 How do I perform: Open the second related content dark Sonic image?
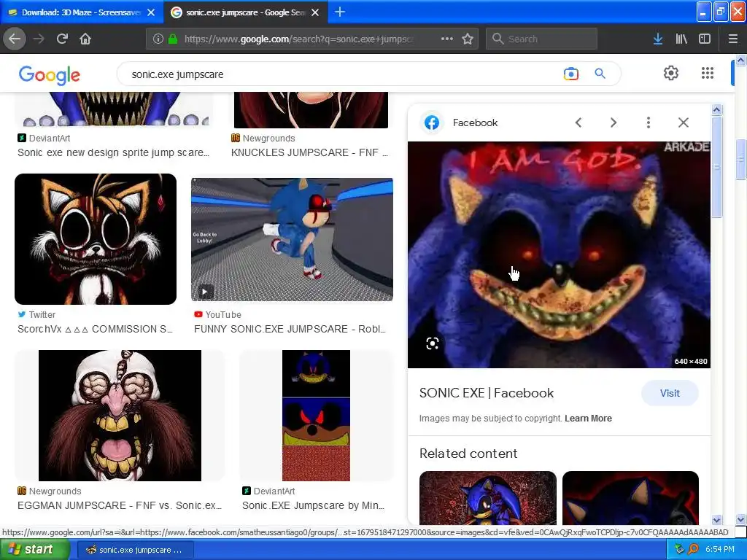tap(630, 497)
